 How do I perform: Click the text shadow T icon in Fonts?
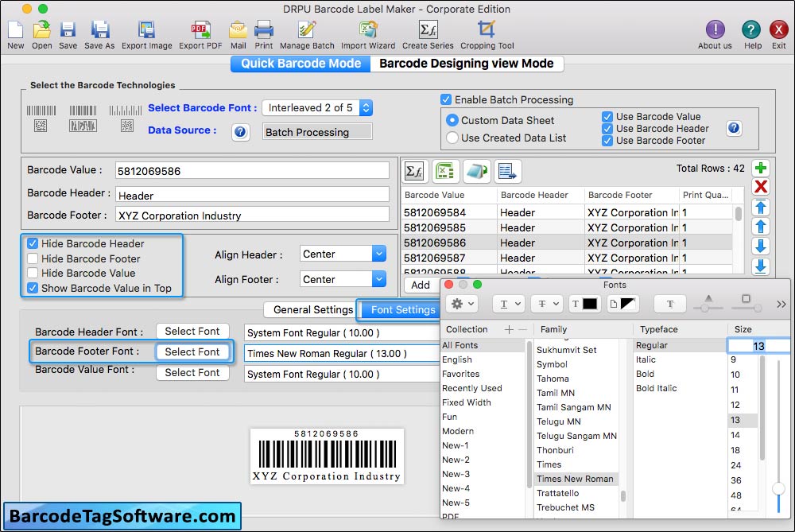(669, 304)
